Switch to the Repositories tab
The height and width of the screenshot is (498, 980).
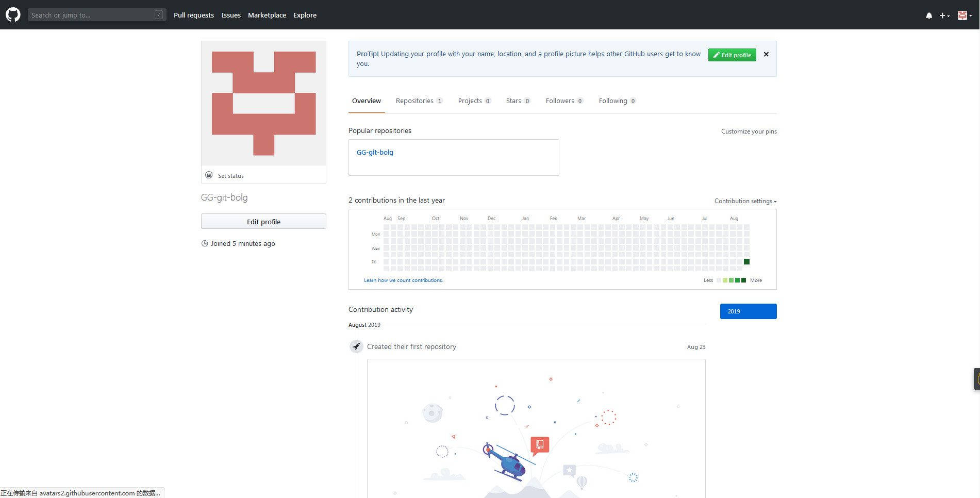419,101
